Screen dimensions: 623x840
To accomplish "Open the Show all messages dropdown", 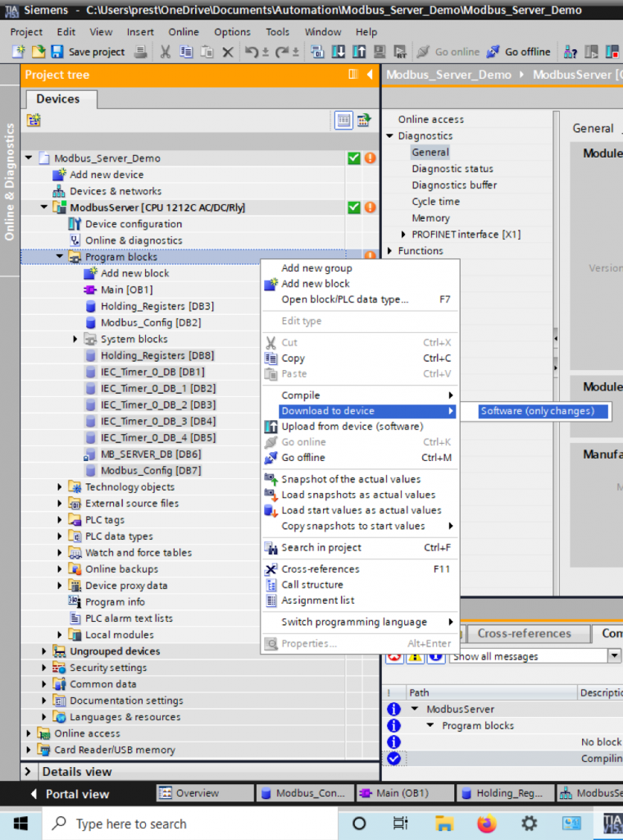I will 615,655.
